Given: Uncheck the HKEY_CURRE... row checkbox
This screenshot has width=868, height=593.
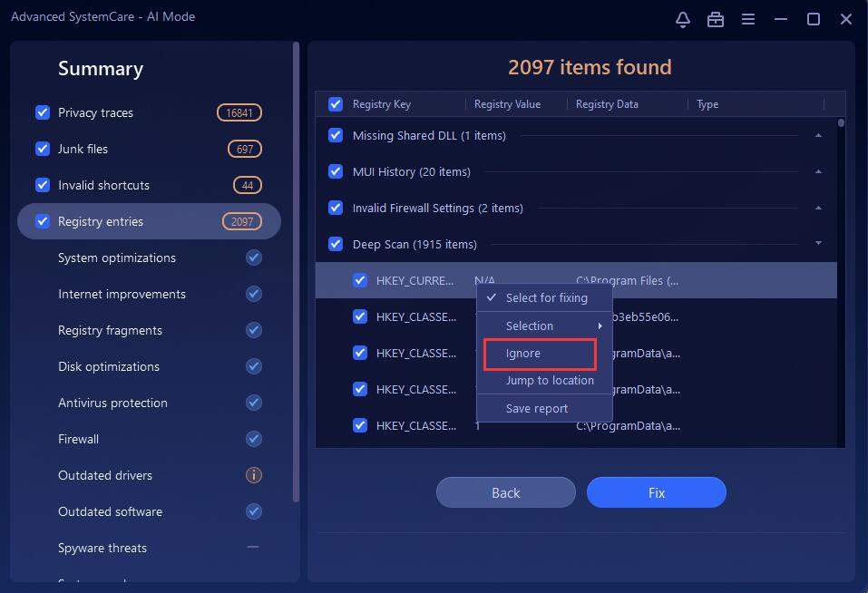Looking at the screenshot, I should [360, 280].
